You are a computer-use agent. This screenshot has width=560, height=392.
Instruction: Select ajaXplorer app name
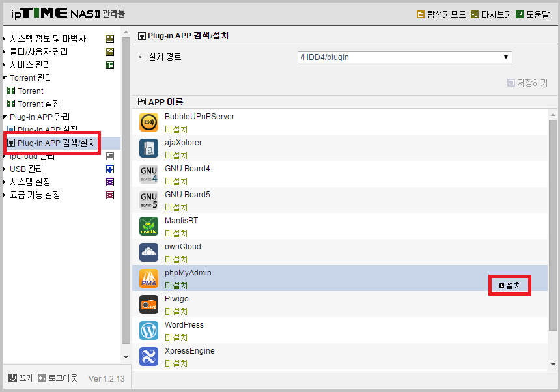[183, 143]
